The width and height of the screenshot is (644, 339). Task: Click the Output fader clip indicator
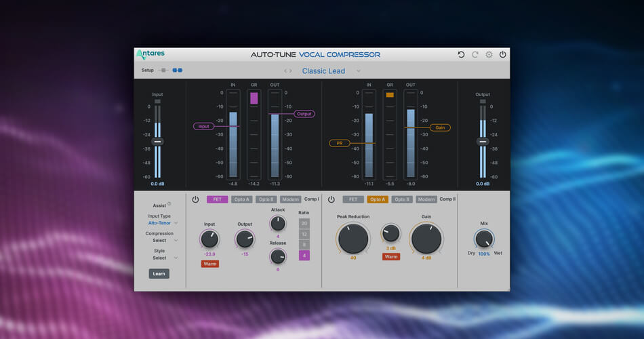pyautogui.click(x=483, y=102)
